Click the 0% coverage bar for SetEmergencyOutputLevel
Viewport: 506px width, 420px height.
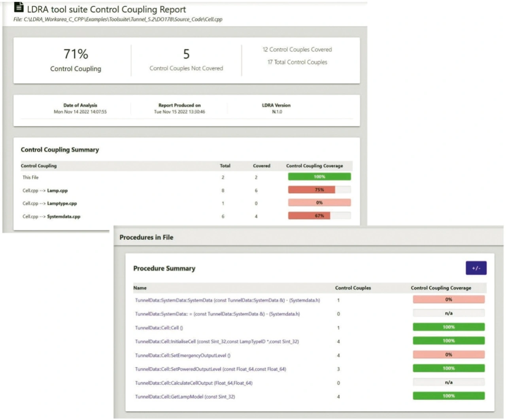(x=448, y=355)
